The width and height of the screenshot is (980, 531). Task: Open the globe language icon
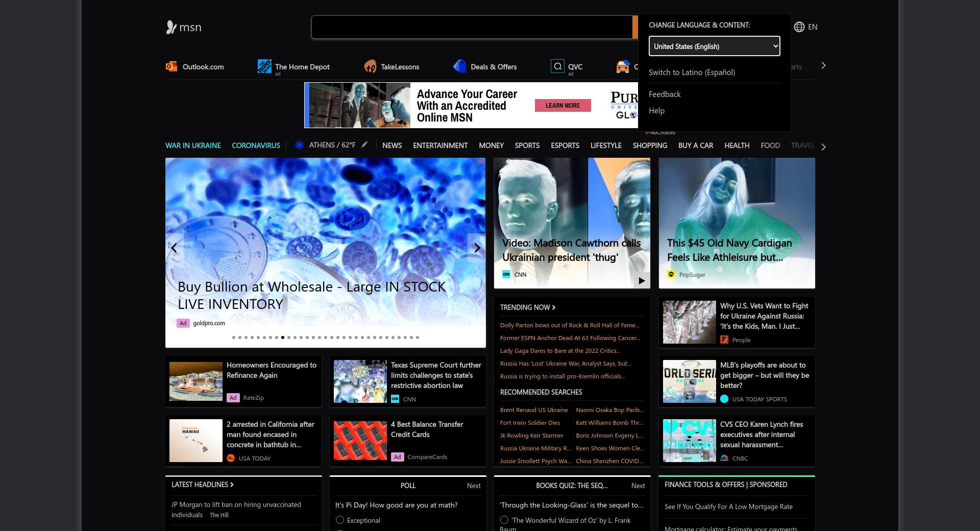coord(799,27)
